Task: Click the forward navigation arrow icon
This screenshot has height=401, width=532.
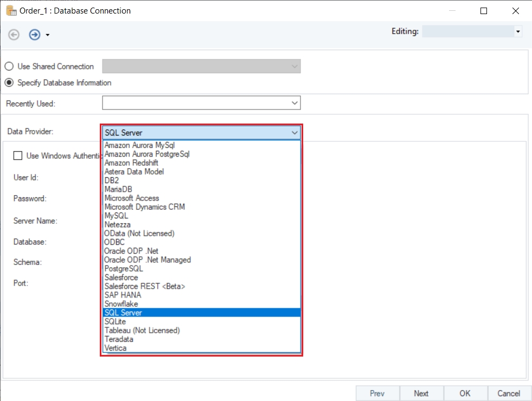Action: tap(35, 35)
